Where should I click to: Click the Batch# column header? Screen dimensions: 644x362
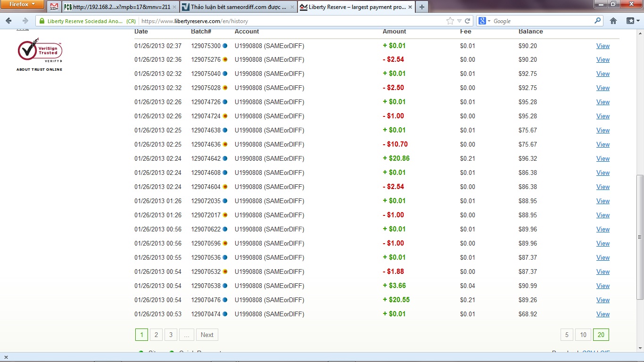click(201, 32)
